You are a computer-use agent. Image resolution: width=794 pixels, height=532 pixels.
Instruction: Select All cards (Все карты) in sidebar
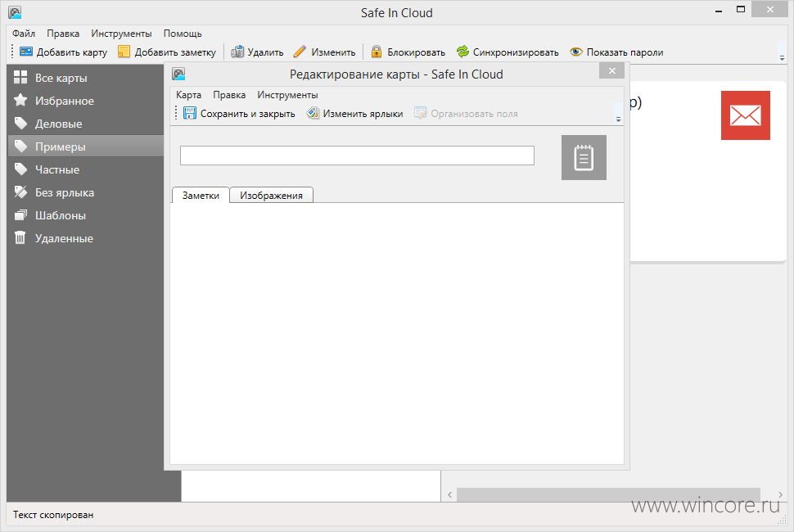[85, 78]
